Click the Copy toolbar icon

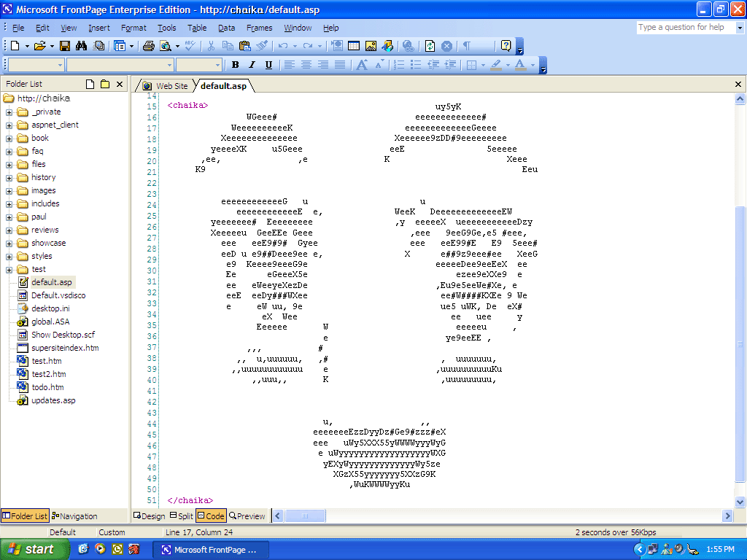[x=228, y=46]
